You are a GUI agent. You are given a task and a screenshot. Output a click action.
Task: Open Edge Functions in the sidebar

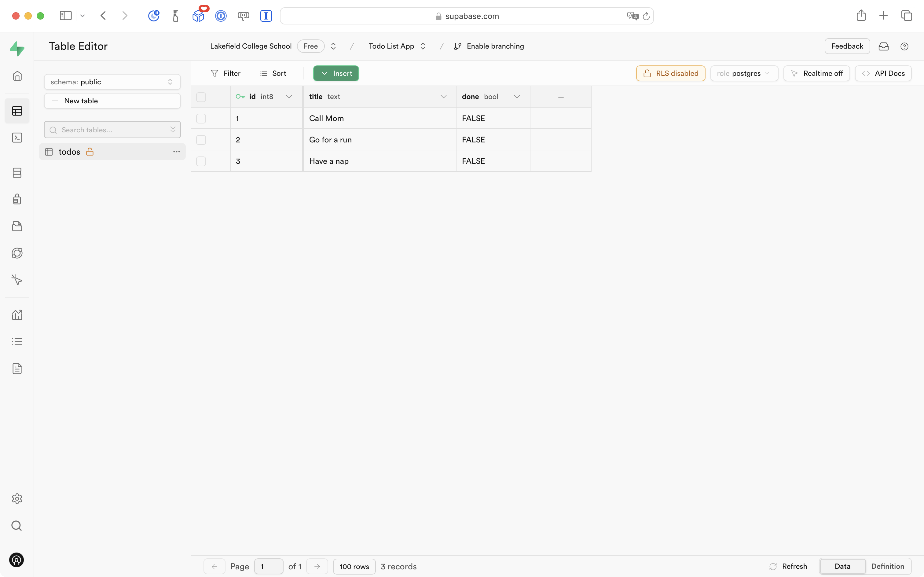pos(17,253)
